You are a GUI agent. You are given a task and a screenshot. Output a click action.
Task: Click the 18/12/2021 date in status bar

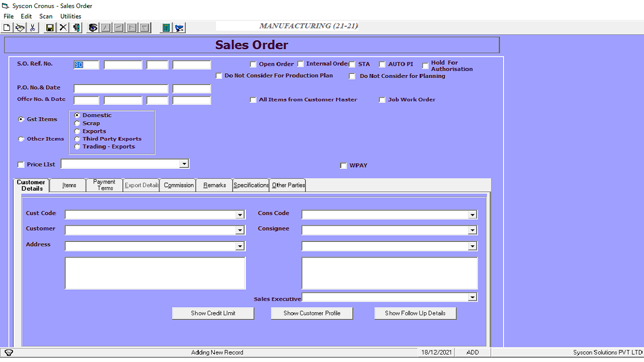437,352
